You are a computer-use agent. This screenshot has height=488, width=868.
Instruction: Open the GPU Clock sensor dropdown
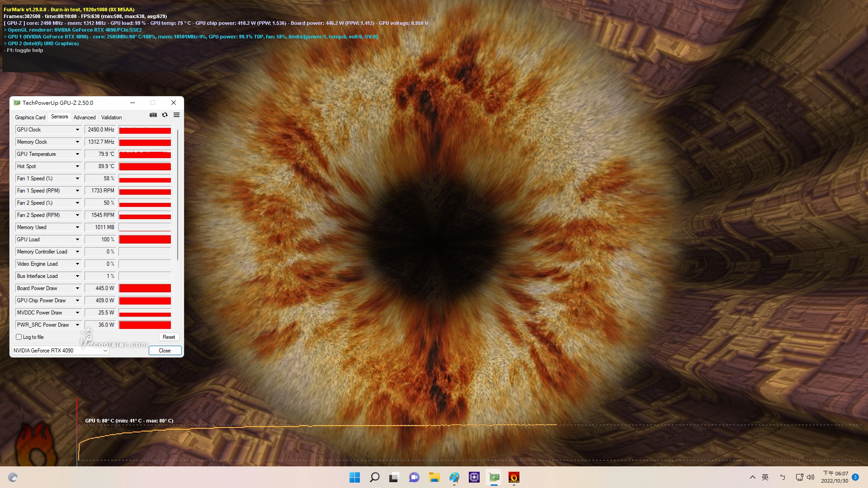click(x=77, y=130)
